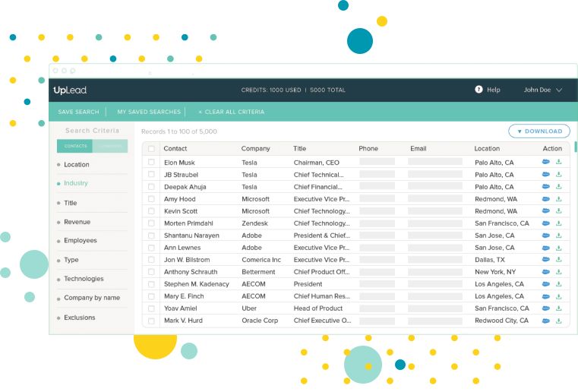Switch to the Contacts tab
The width and height of the screenshot is (578, 392).
click(75, 146)
